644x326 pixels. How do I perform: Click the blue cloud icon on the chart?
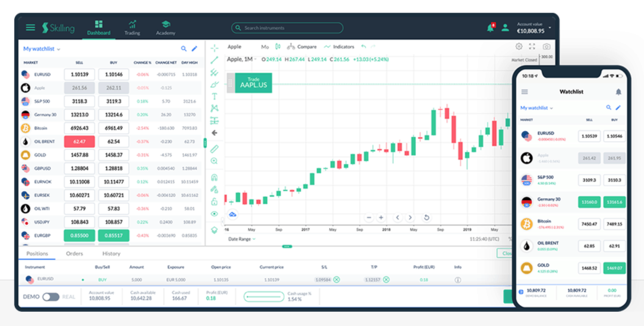pos(232,214)
